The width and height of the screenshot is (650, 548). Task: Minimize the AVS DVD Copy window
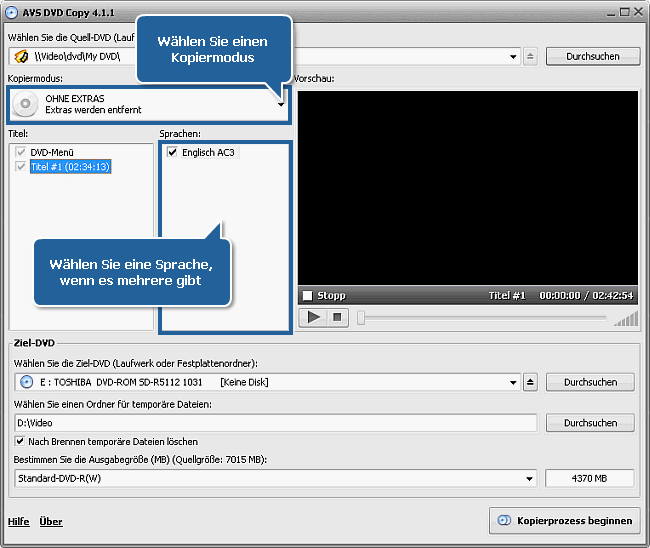coord(611,13)
